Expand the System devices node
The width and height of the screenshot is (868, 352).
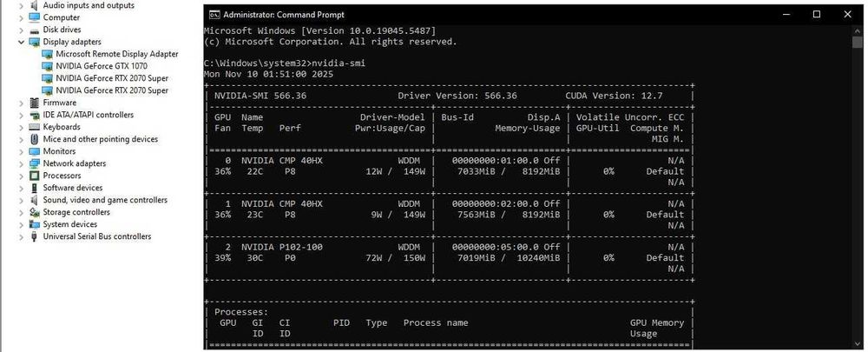click(22, 224)
